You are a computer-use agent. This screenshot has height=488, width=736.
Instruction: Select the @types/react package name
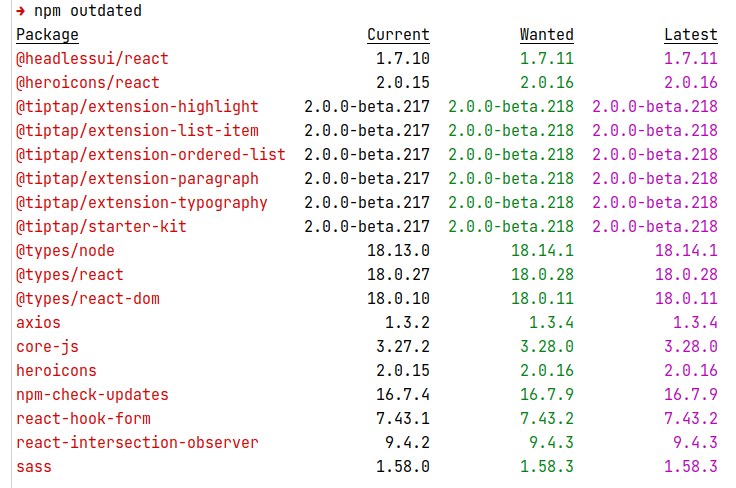click(x=70, y=274)
